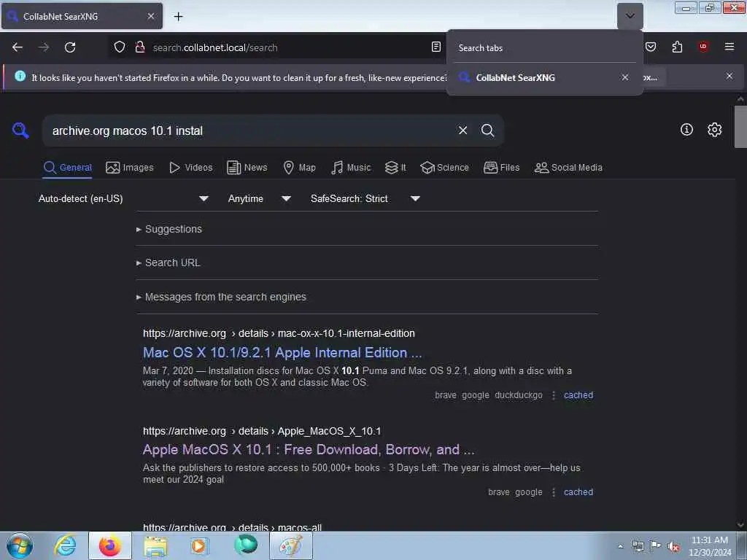
Task: Click the search query input field
Action: pos(248,131)
